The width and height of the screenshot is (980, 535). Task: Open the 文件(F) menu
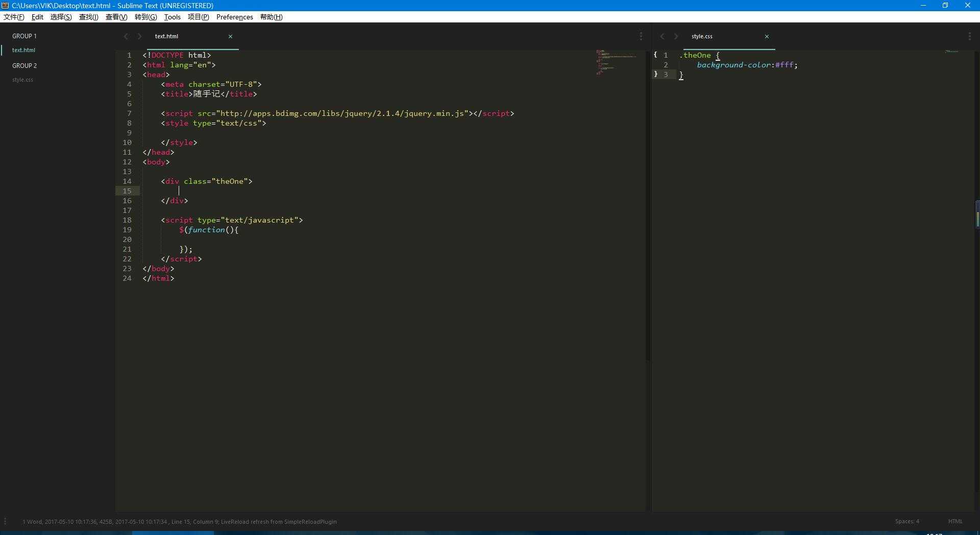(14, 17)
